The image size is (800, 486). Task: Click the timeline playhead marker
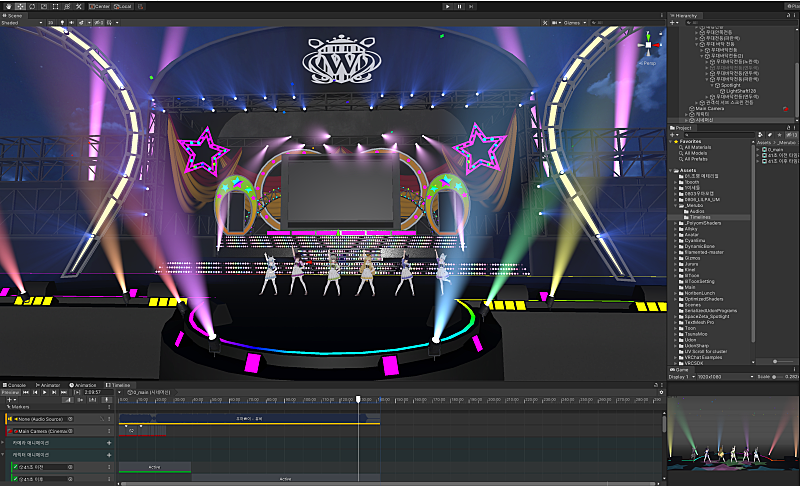point(358,399)
